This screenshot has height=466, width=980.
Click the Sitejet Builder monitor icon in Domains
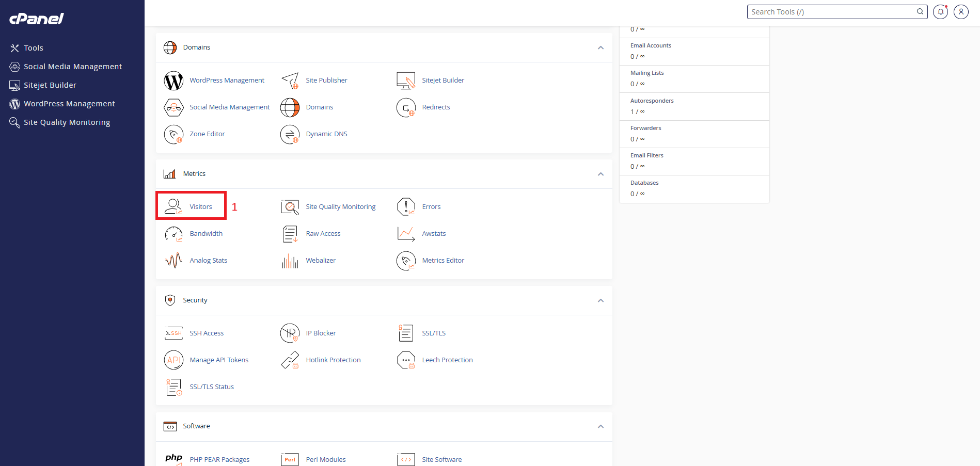pos(406,81)
